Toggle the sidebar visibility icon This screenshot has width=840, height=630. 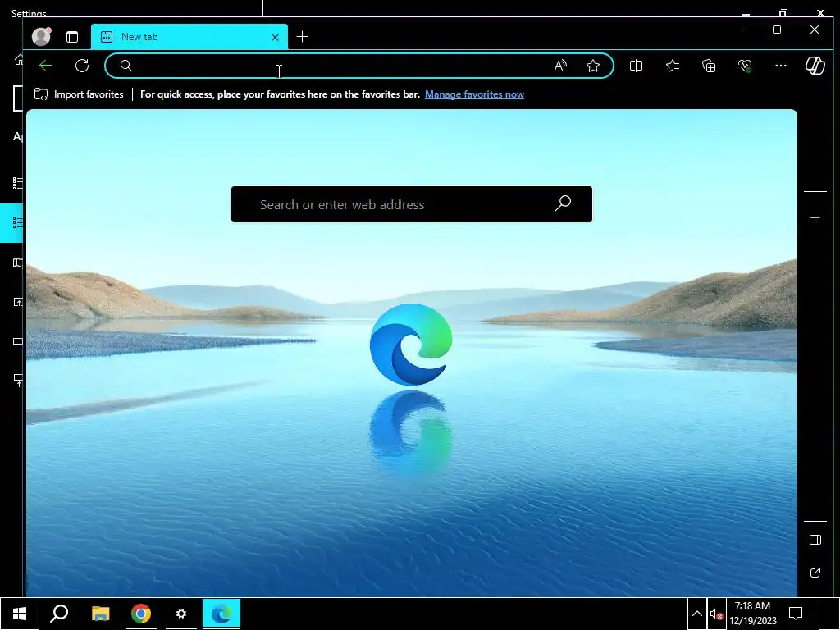pyautogui.click(x=815, y=540)
